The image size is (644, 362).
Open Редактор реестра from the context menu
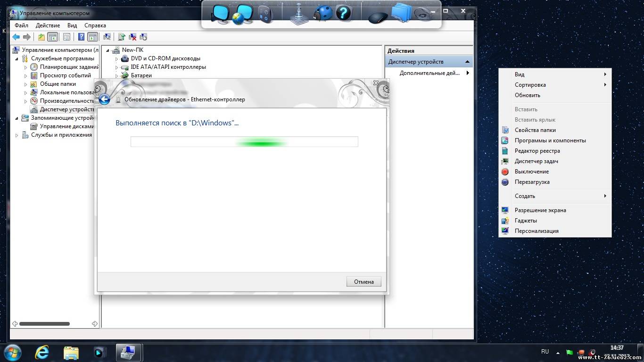pos(555,151)
